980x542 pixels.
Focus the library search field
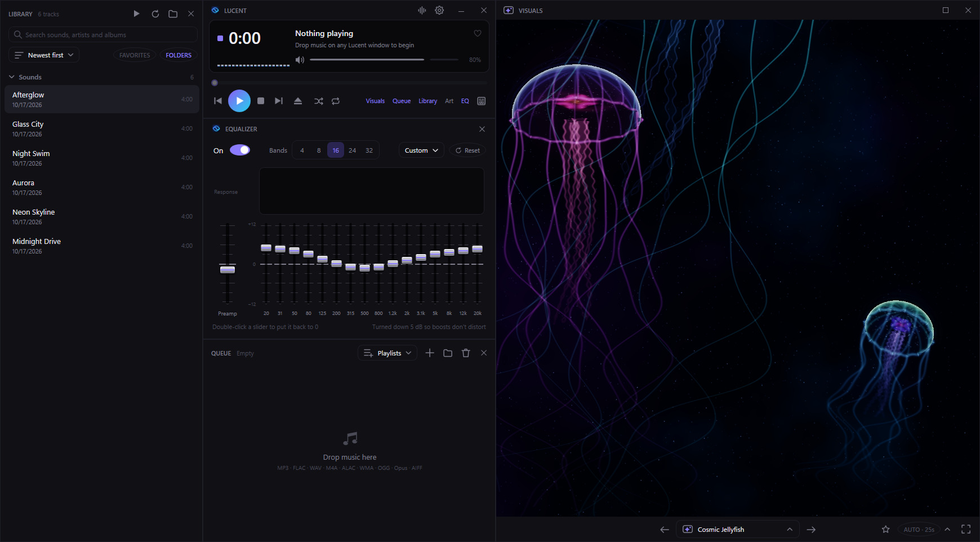pyautogui.click(x=103, y=34)
